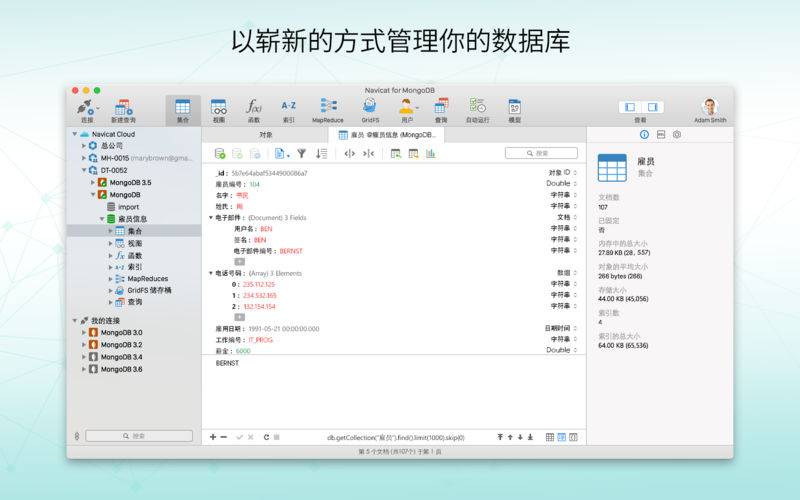The image size is (800, 500).
Task: Add a document with the plus button
Action: 213,437
